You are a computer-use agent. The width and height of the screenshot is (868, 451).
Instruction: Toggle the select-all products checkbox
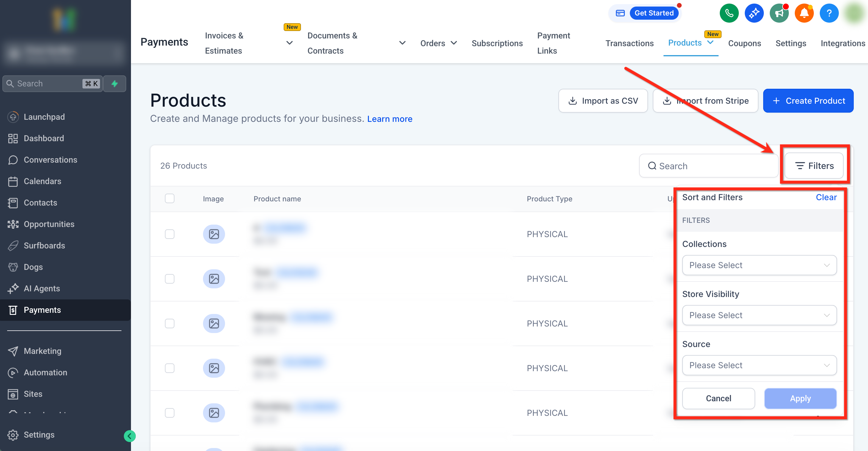(169, 198)
